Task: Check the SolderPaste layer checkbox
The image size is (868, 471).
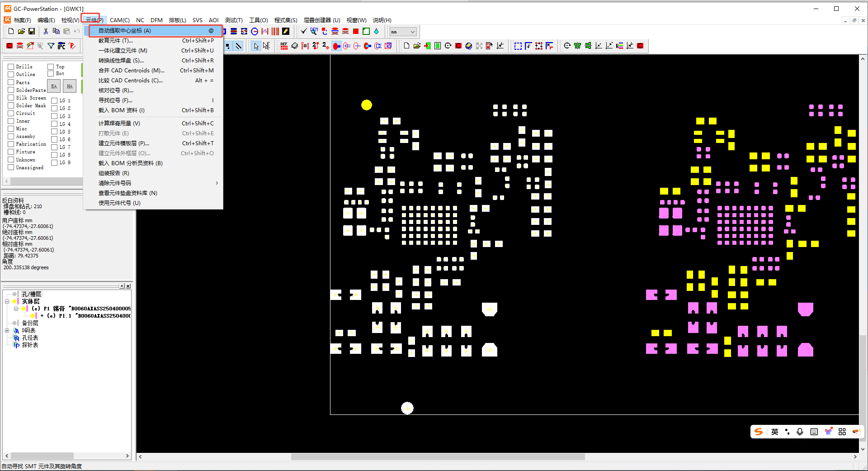Action: pos(11,90)
